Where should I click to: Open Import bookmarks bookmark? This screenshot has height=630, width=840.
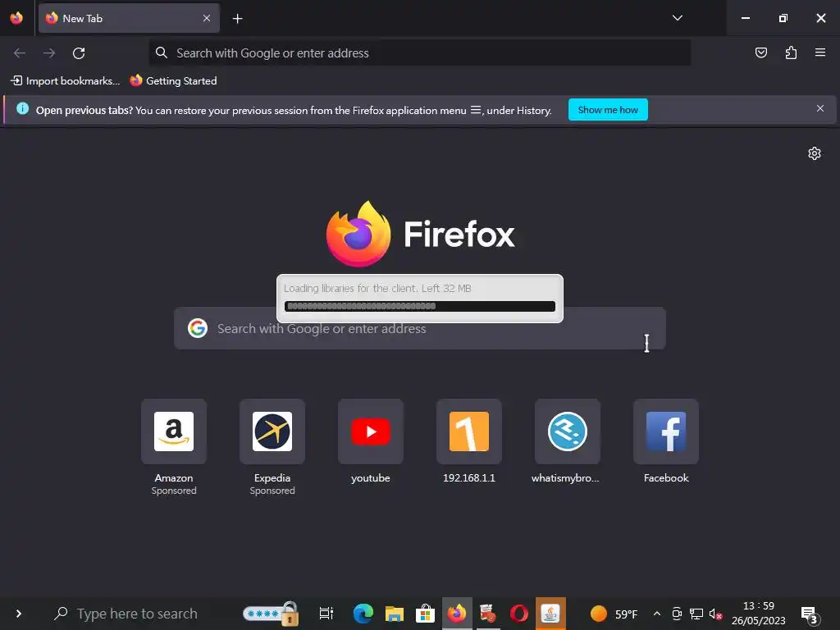[x=66, y=81]
